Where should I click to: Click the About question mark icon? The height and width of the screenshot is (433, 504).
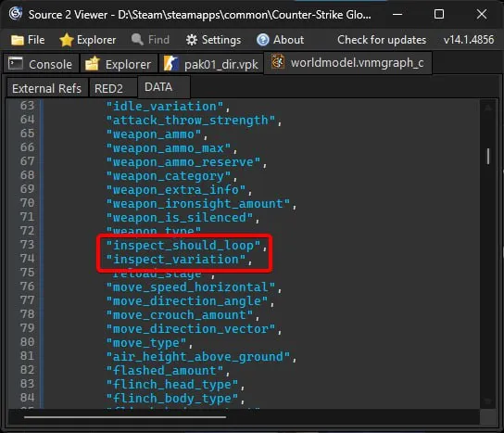click(263, 40)
